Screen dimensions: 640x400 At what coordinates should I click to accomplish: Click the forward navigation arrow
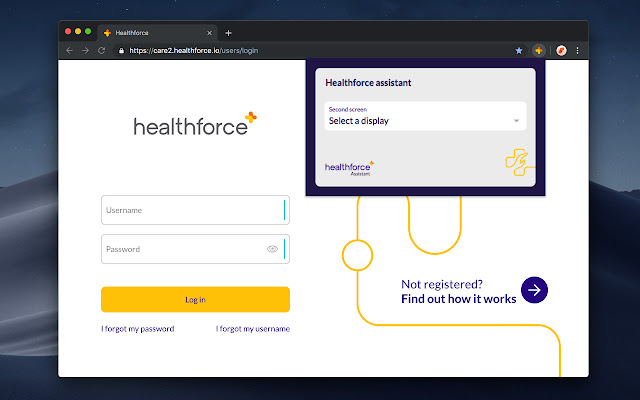click(85, 50)
